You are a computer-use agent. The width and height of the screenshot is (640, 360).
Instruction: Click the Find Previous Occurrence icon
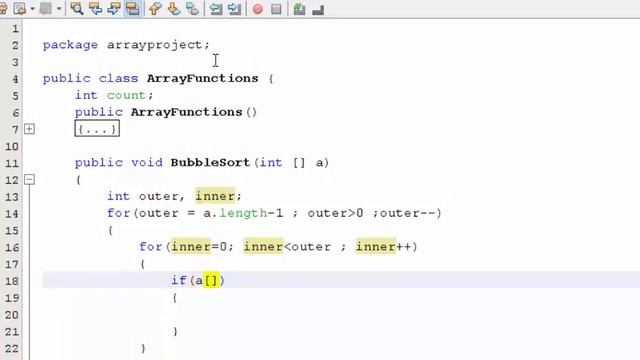95,9
